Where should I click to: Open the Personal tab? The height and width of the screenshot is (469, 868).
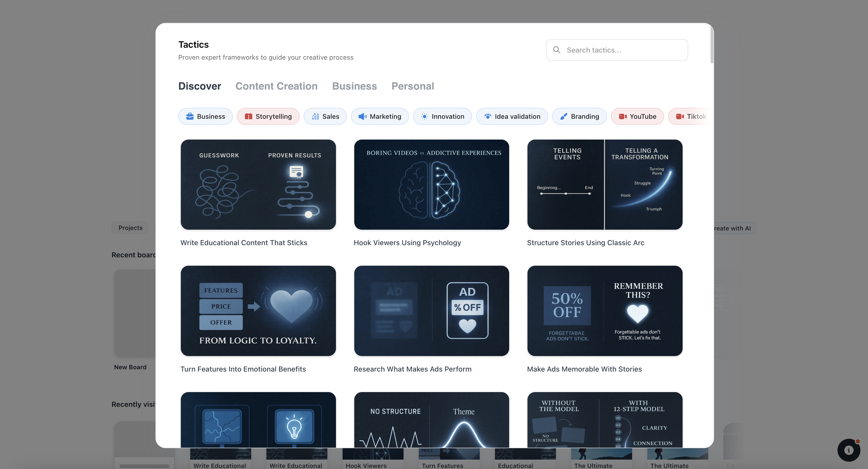(413, 86)
